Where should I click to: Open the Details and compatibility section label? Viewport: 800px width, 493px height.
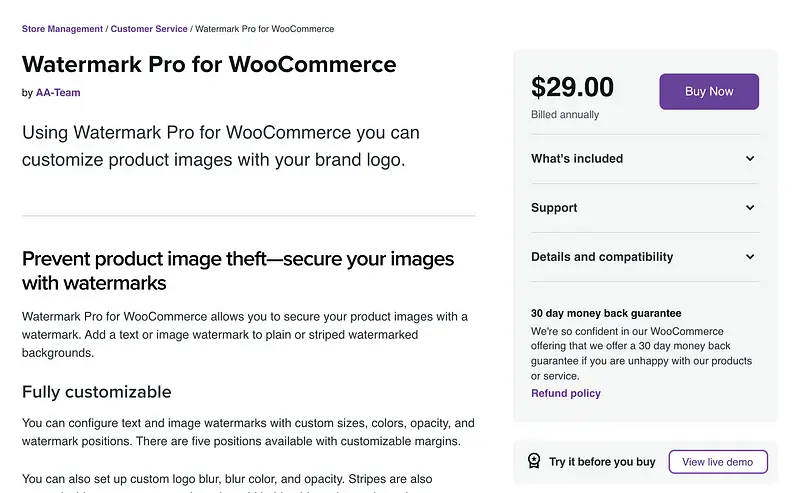click(x=602, y=257)
